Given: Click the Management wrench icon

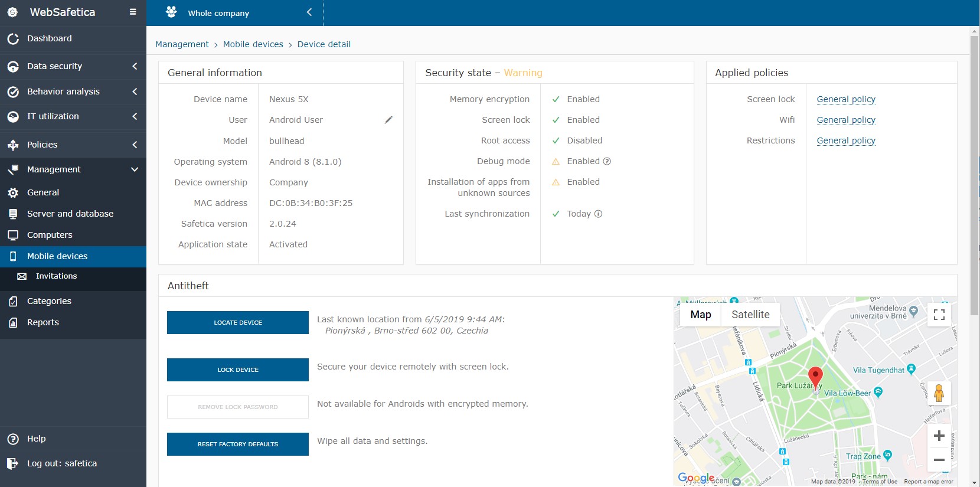Looking at the screenshot, I should click(x=13, y=169).
